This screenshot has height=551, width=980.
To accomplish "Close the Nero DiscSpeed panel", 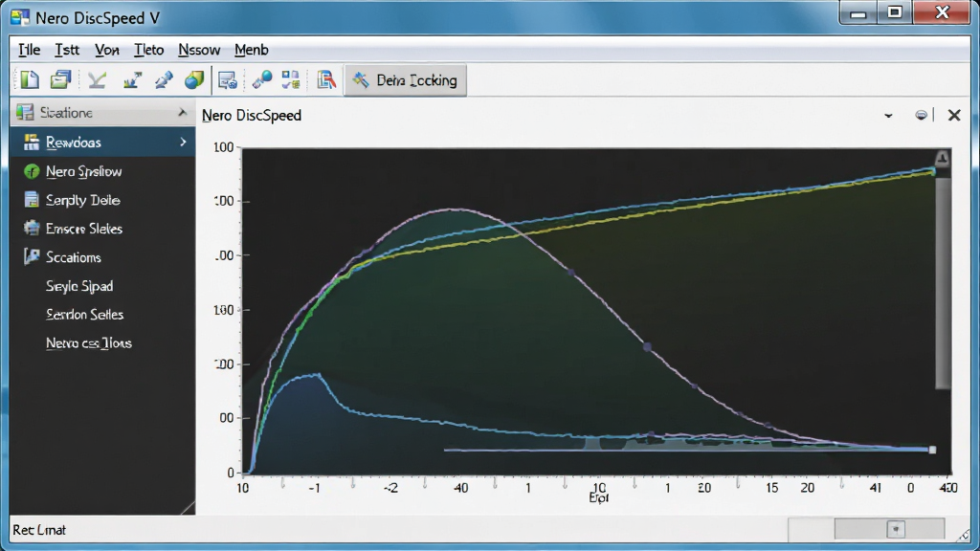I will point(954,115).
